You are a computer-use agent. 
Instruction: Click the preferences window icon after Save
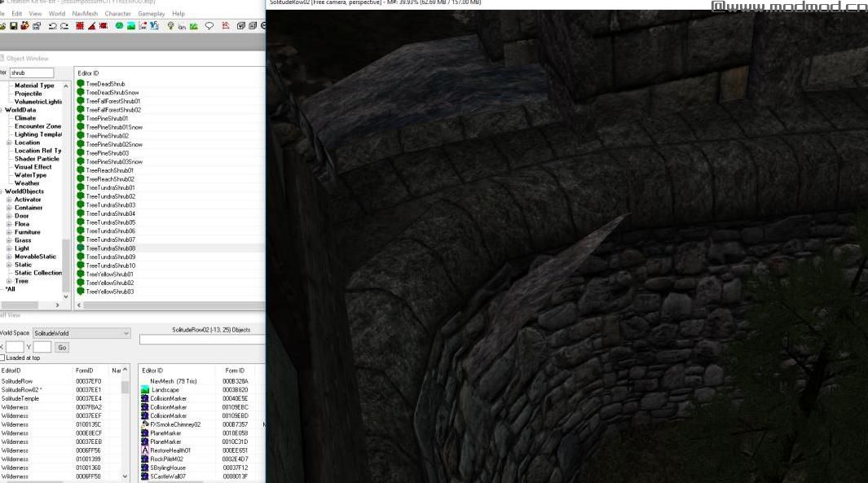tap(37, 26)
